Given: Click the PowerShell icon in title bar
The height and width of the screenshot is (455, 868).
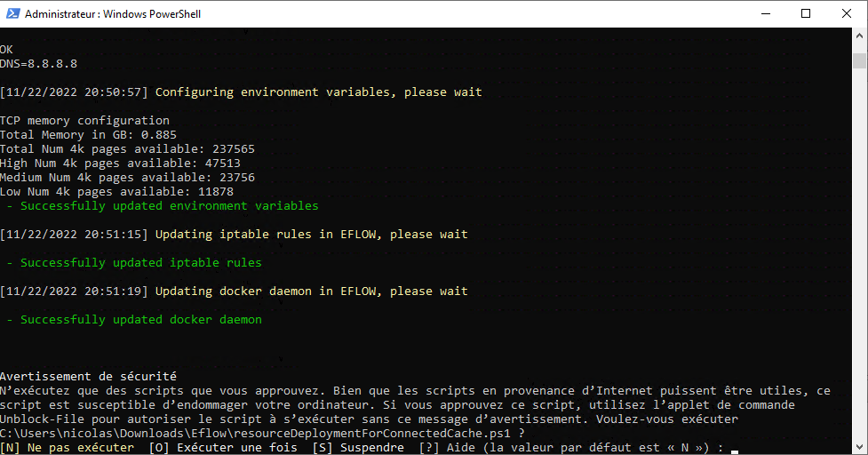Looking at the screenshot, I should pyautogui.click(x=12, y=14).
